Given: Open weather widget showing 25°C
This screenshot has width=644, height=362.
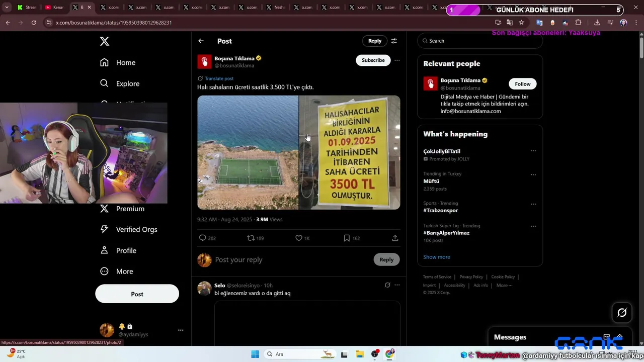Looking at the screenshot, I should point(15,354).
